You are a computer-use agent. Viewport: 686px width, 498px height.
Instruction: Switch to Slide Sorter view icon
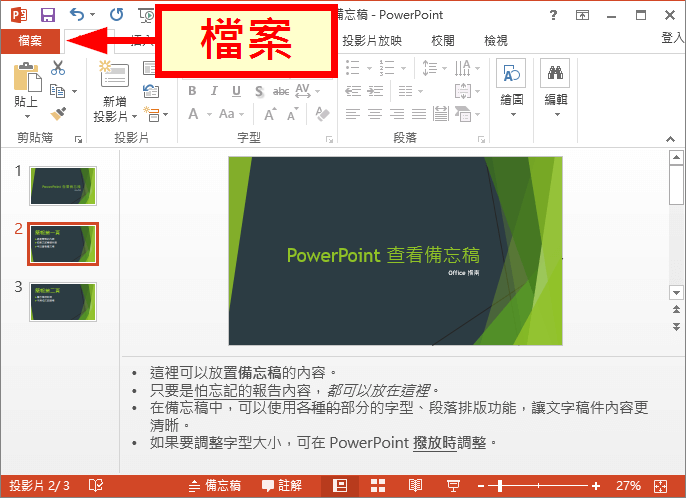(378, 485)
